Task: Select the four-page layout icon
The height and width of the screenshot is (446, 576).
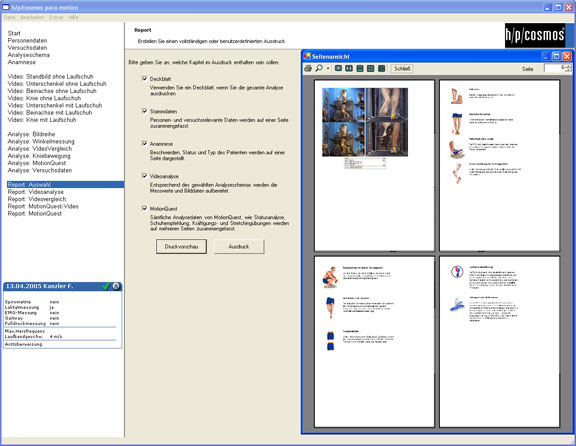Action: [371, 68]
